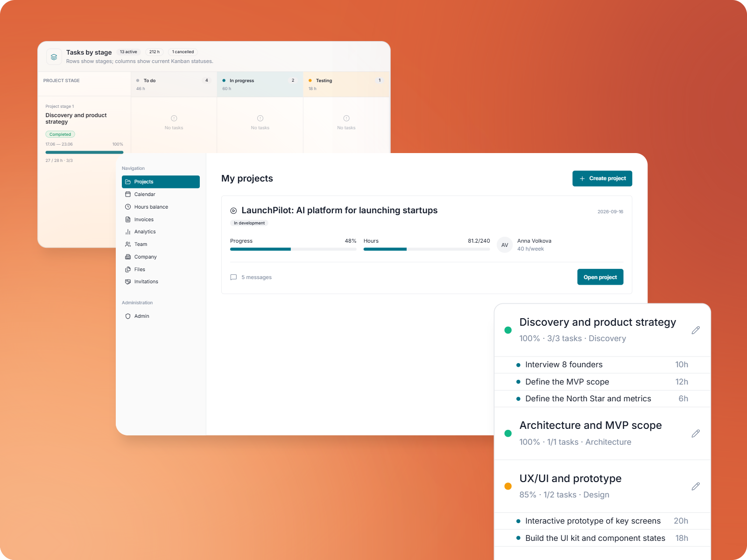Click the layers icon beside Tasks by stage
This screenshot has width=747, height=560.
tap(54, 57)
